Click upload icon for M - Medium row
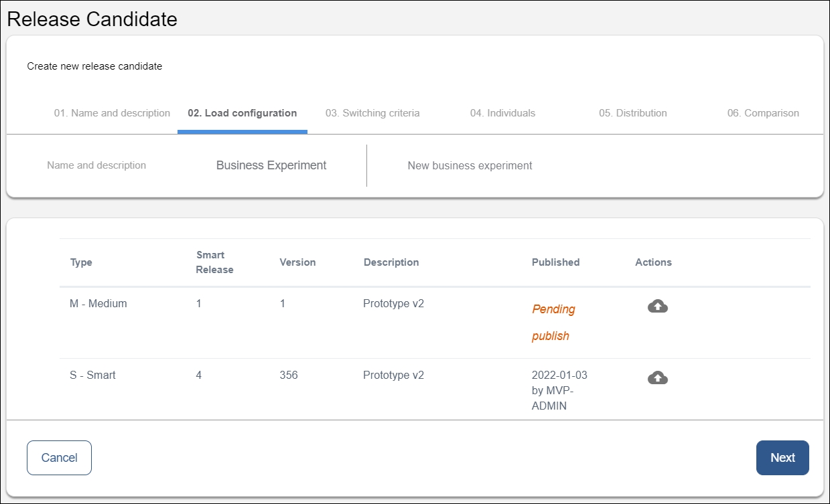Image resolution: width=830 pixels, height=504 pixels. click(x=657, y=307)
